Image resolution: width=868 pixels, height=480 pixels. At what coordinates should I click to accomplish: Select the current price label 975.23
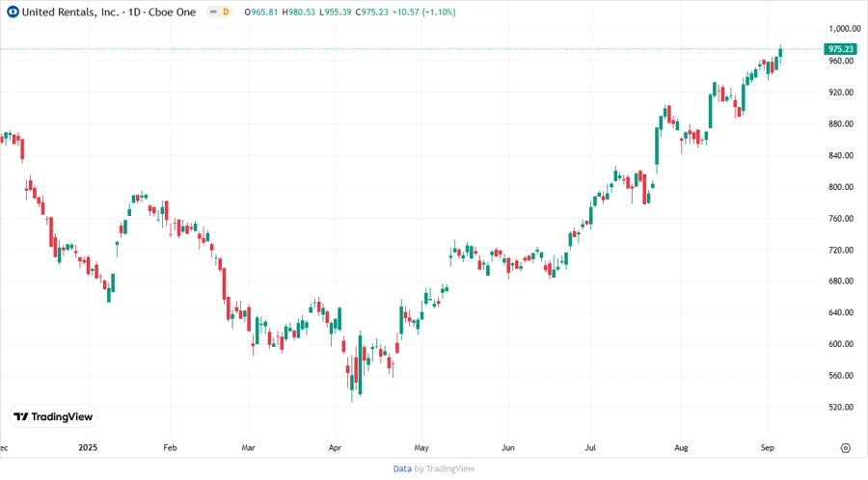[x=840, y=48]
